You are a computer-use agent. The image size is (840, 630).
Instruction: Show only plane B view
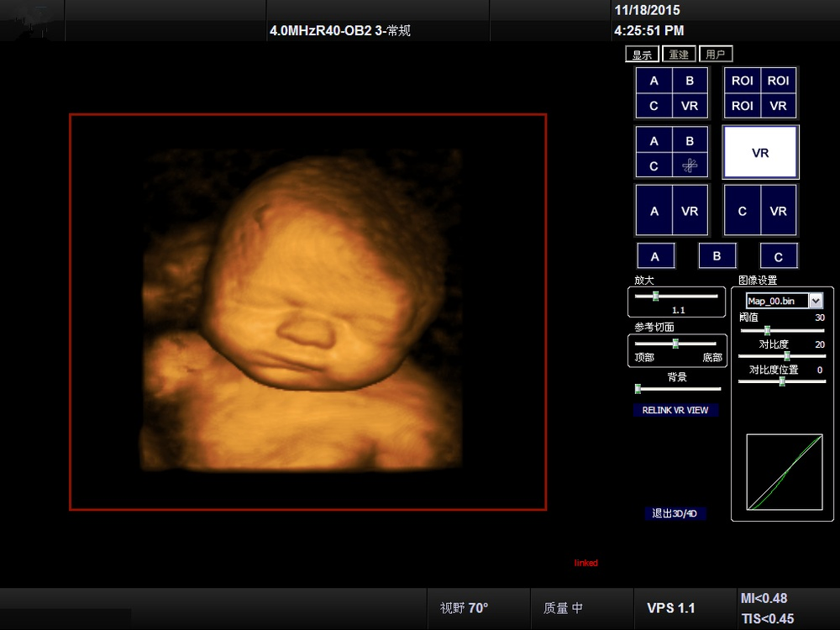tap(717, 256)
